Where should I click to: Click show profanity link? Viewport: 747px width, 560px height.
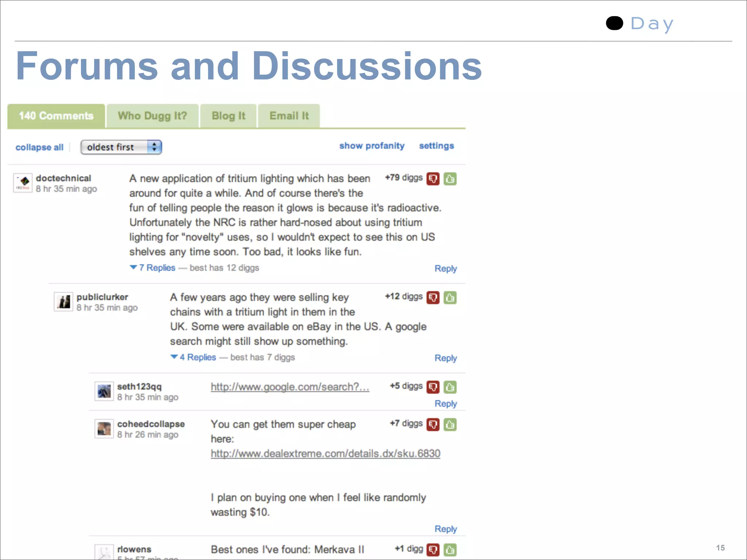coord(372,146)
